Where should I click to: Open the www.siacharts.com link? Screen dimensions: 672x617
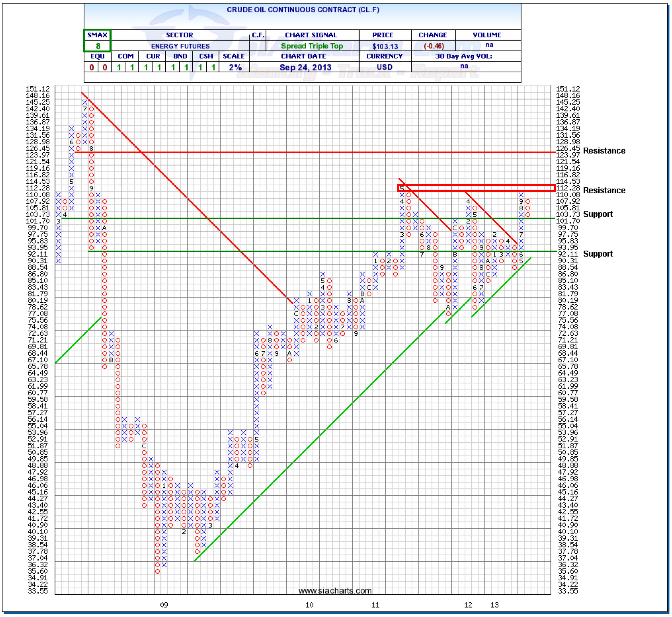335,590
